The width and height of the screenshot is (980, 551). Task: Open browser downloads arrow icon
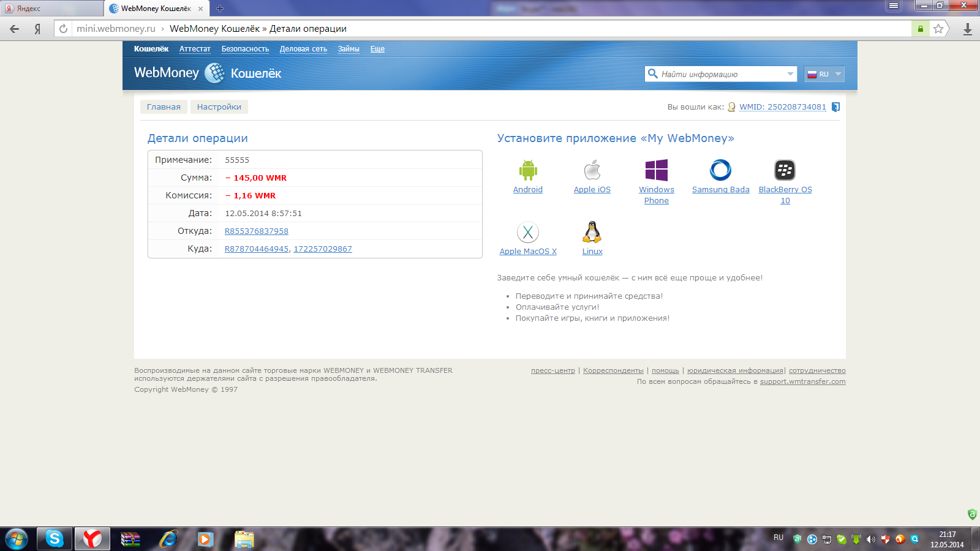[x=968, y=29]
